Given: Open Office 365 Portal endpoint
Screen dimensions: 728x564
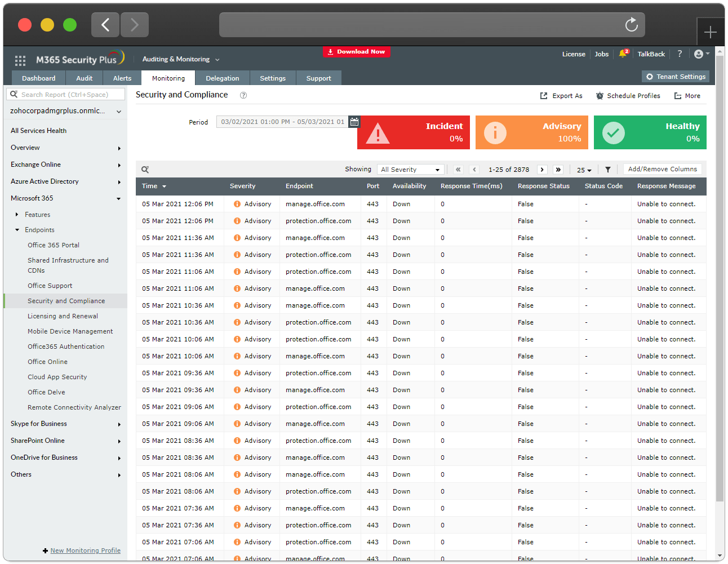Looking at the screenshot, I should click(x=54, y=245).
